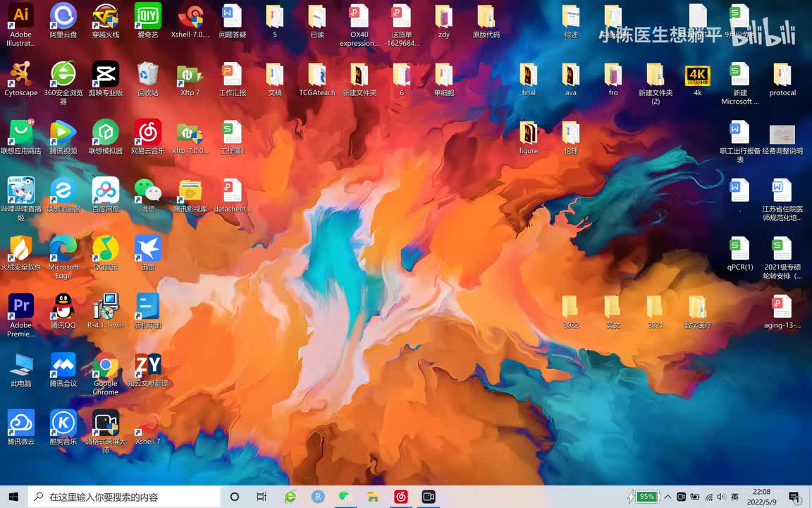Launch 网易云音乐 desktop shortcut
Viewport: 812px width, 508px height.
tap(147, 136)
